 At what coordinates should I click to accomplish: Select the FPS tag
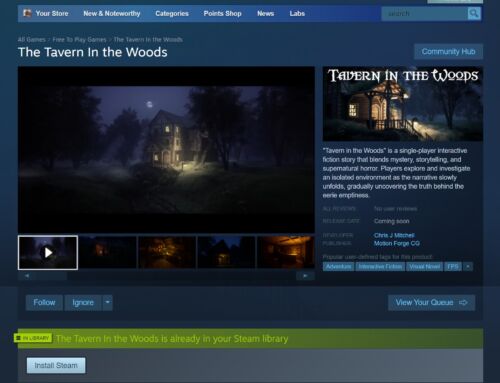(453, 266)
